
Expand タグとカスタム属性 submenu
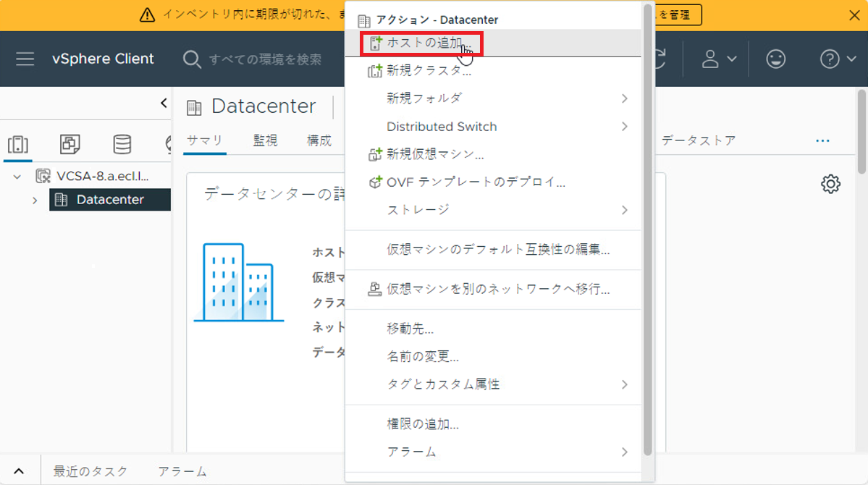(x=493, y=384)
